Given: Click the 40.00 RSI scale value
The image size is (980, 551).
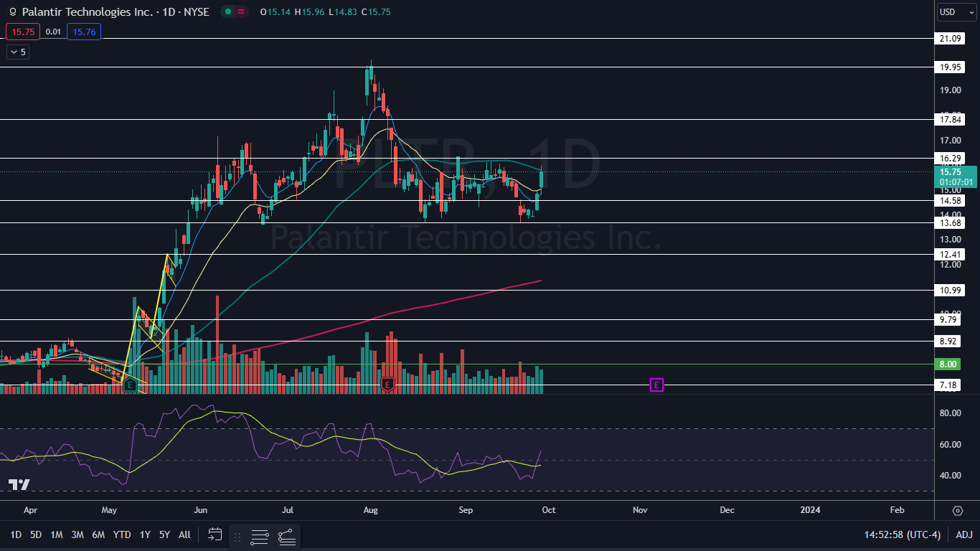Looking at the screenshot, I should point(950,476).
